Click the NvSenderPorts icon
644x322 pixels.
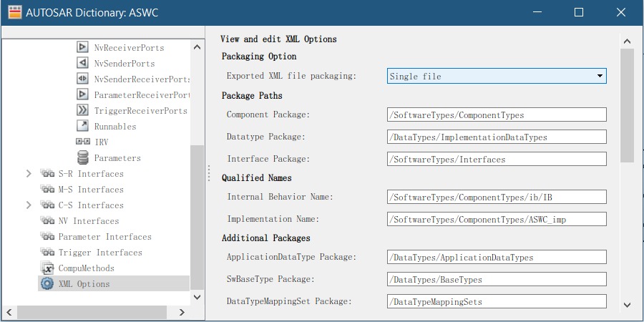pyautogui.click(x=82, y=64)
